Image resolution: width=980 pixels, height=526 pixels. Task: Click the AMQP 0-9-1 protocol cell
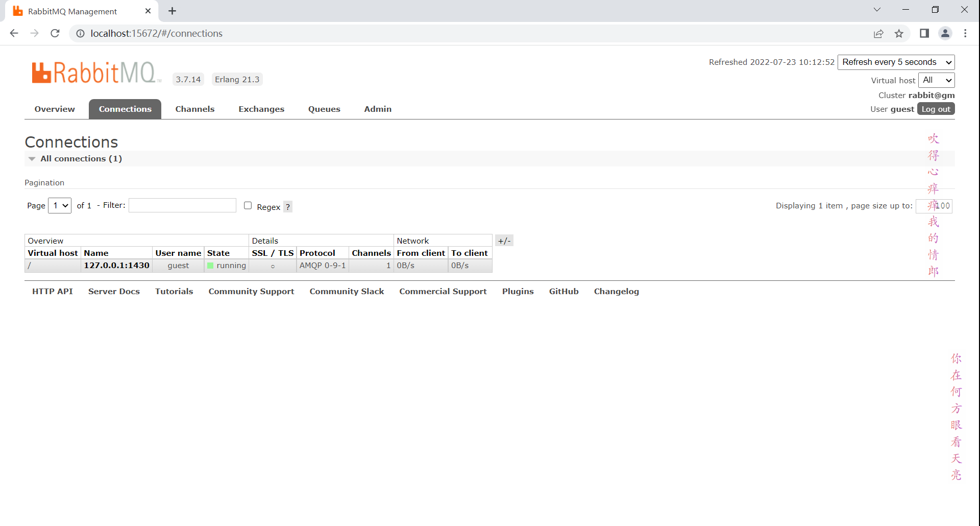[323, 266]
